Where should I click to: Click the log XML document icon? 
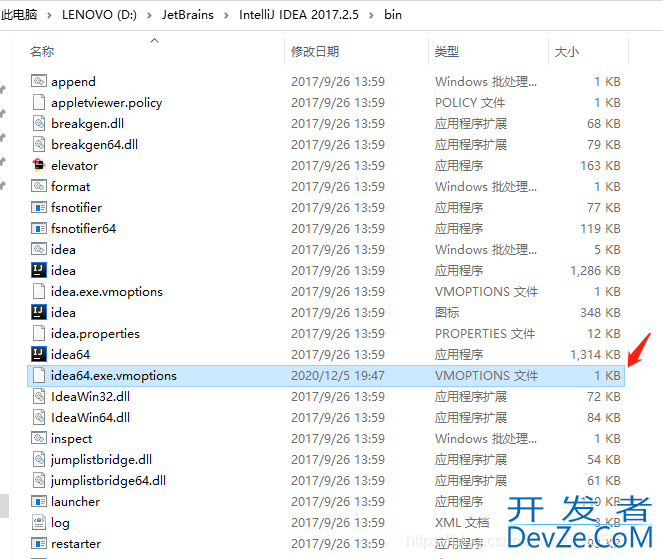click(x=39, y=522)
